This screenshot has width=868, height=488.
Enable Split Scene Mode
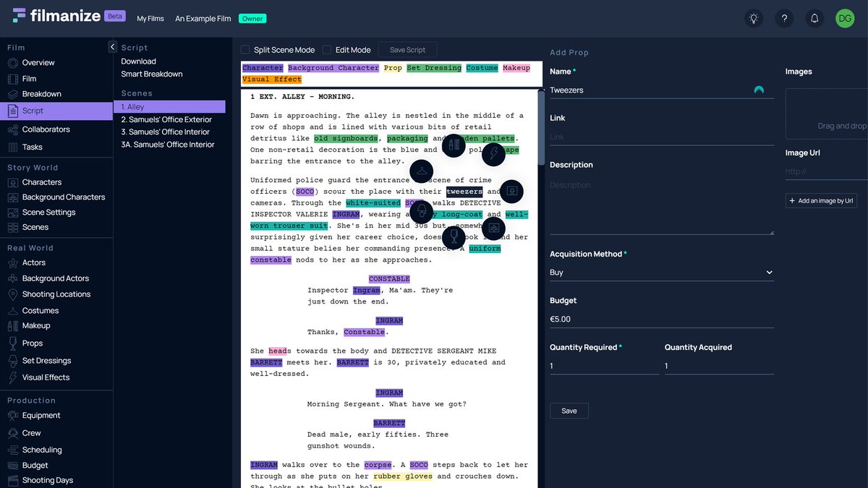point(245,50)
